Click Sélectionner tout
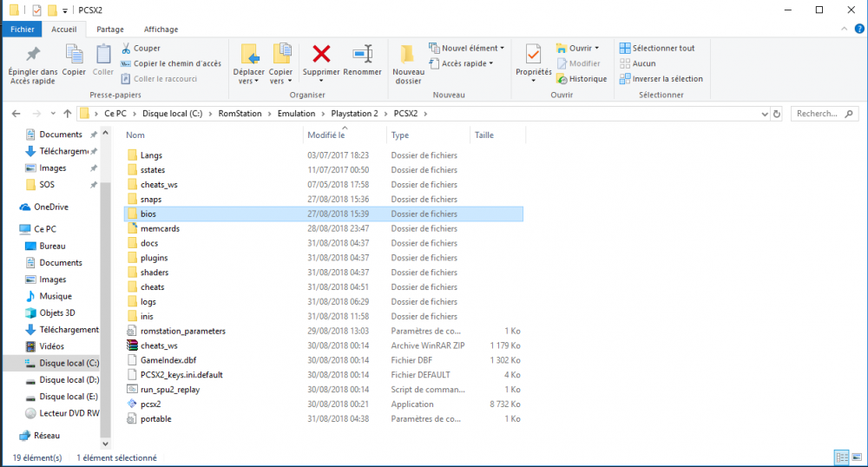This screenshot has height=467, width=868. coord(656,48)
